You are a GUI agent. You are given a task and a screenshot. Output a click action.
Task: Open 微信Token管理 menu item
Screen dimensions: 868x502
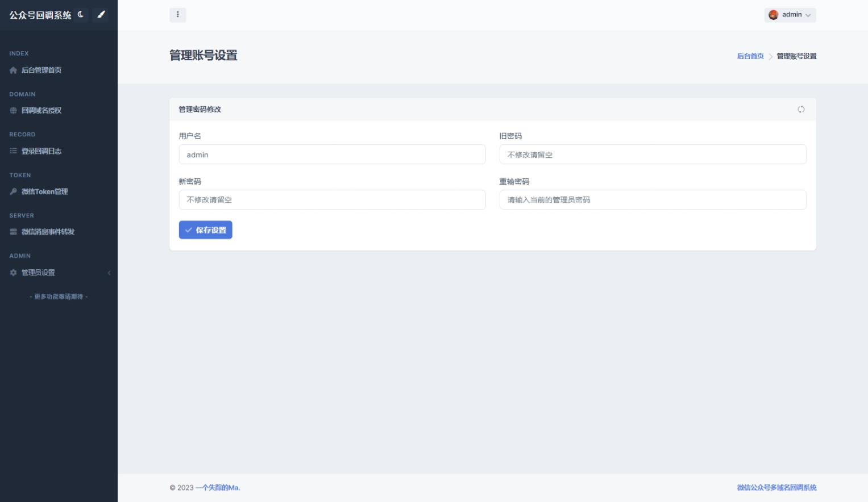tap(44, 192)
